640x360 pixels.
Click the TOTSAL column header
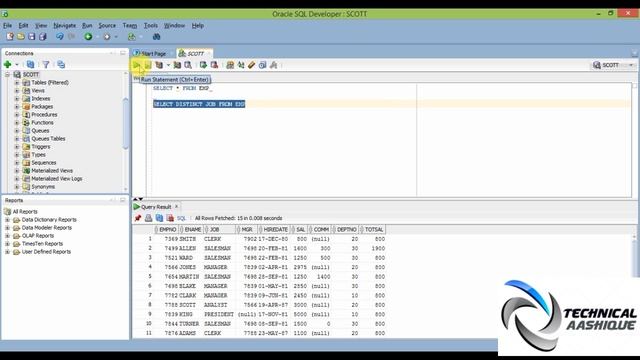tap(373, 230)
